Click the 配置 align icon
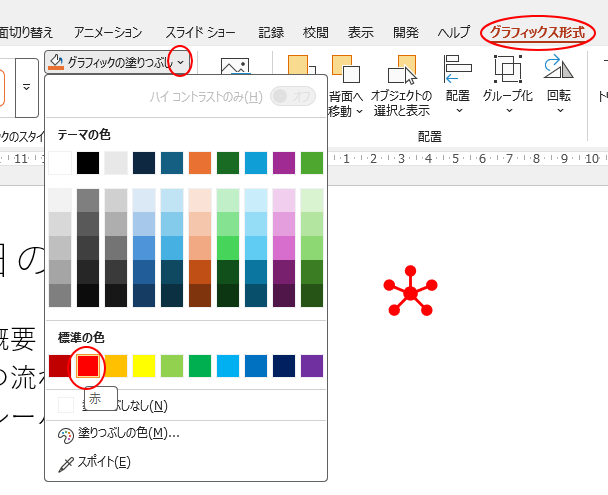The image size is (608, 495). tap(458, 69)
